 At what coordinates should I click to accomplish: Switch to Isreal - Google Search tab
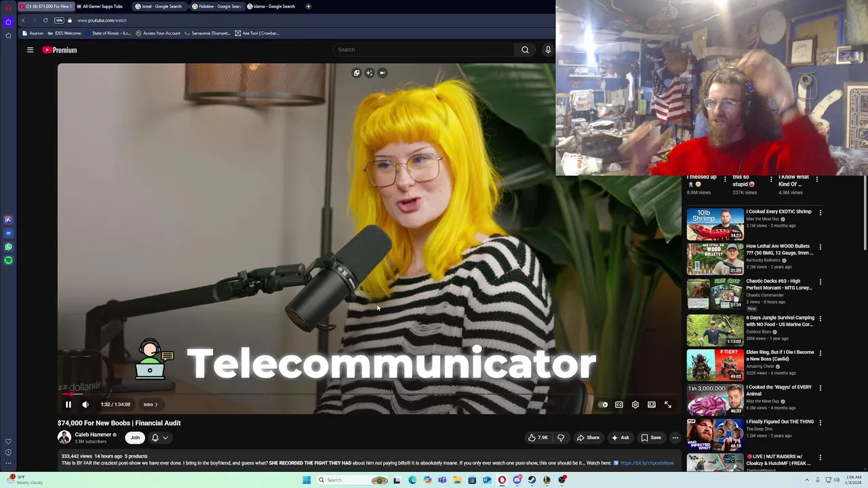point(160,6)
